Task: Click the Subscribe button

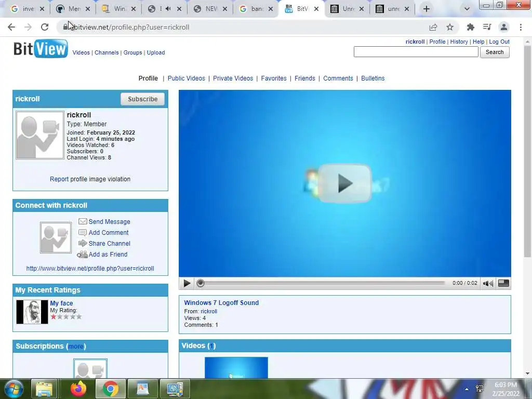Action: tap(142, 99)
